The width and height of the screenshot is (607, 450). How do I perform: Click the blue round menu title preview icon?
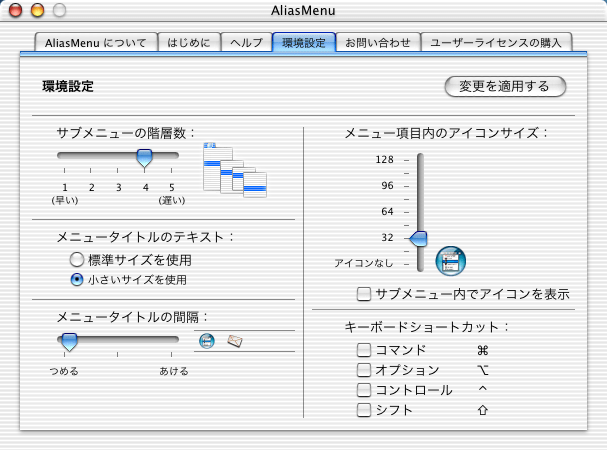click(207, 341)
